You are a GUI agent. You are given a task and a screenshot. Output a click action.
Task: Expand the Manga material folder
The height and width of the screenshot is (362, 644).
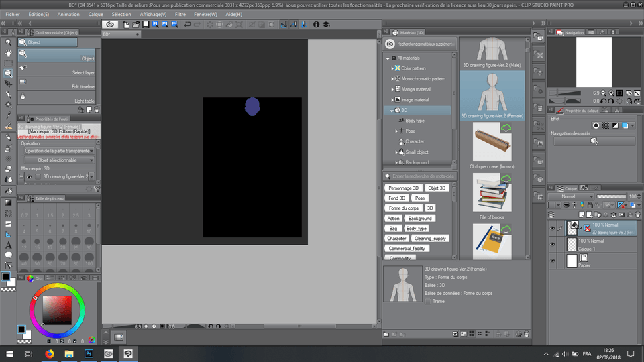[x=392, y=89]
